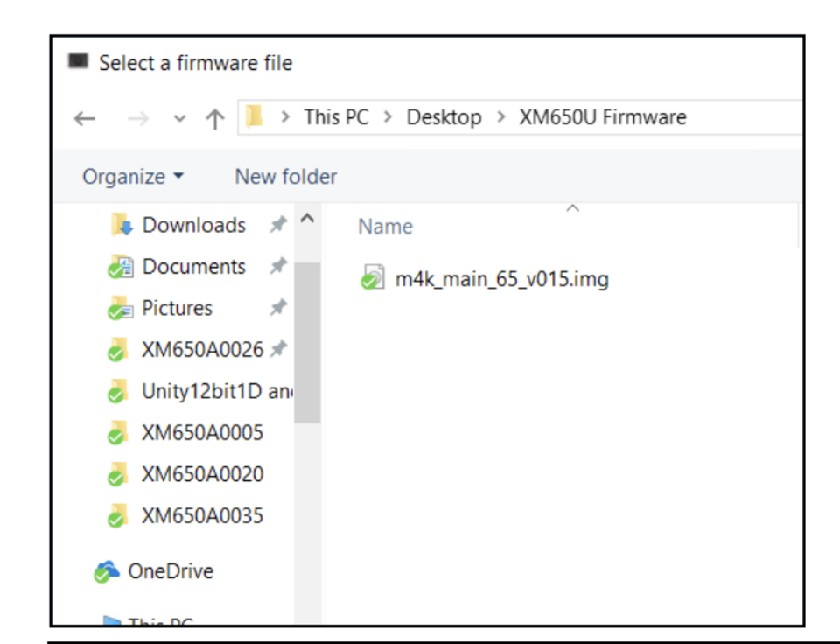Click the XM650A0005 folder icon
The width and height of the screenshot is (840, 644).
[116, 434]
